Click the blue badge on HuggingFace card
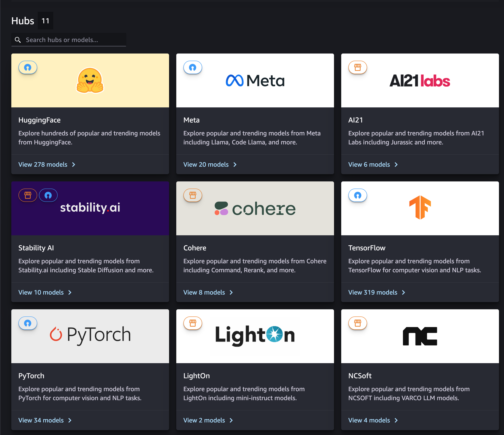504x435 pixels. (28, 68)
